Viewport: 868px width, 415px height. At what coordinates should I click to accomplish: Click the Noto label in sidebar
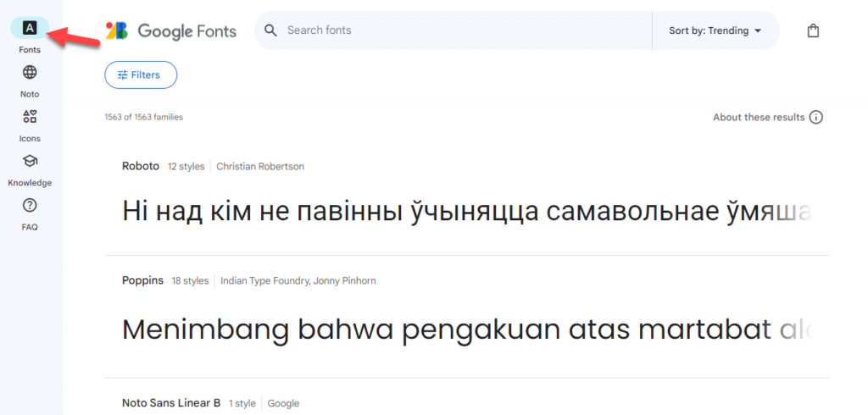[x=30, y=94]
